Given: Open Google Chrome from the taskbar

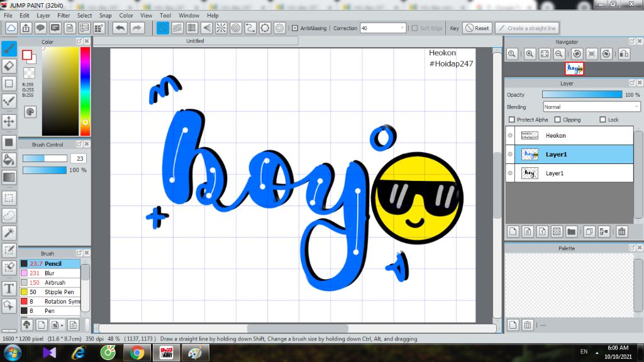Looking at the screenshot, I should pos(137,353).
